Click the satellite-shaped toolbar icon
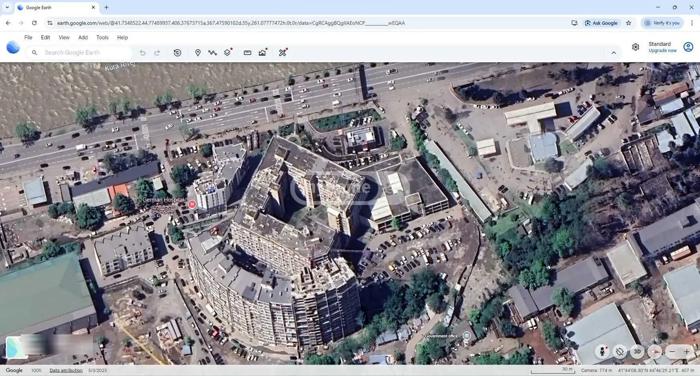The image size is (700, 376). 283,52
